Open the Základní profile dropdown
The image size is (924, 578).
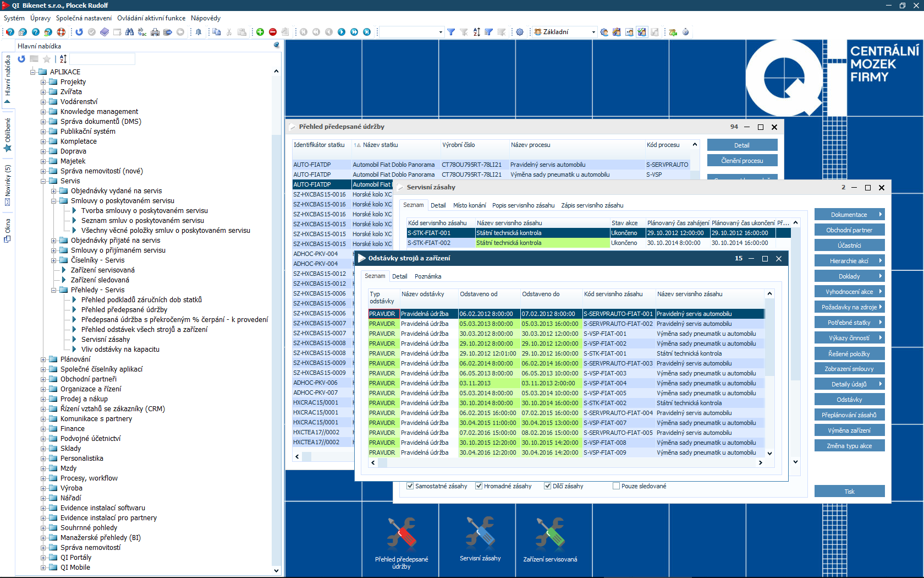point(593,32)
